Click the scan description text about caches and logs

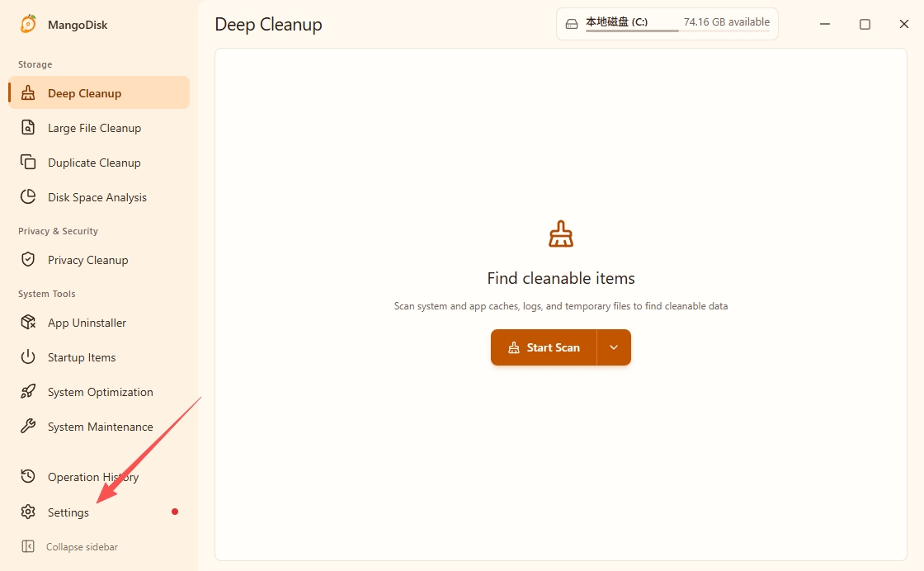(x=561, y=306)
